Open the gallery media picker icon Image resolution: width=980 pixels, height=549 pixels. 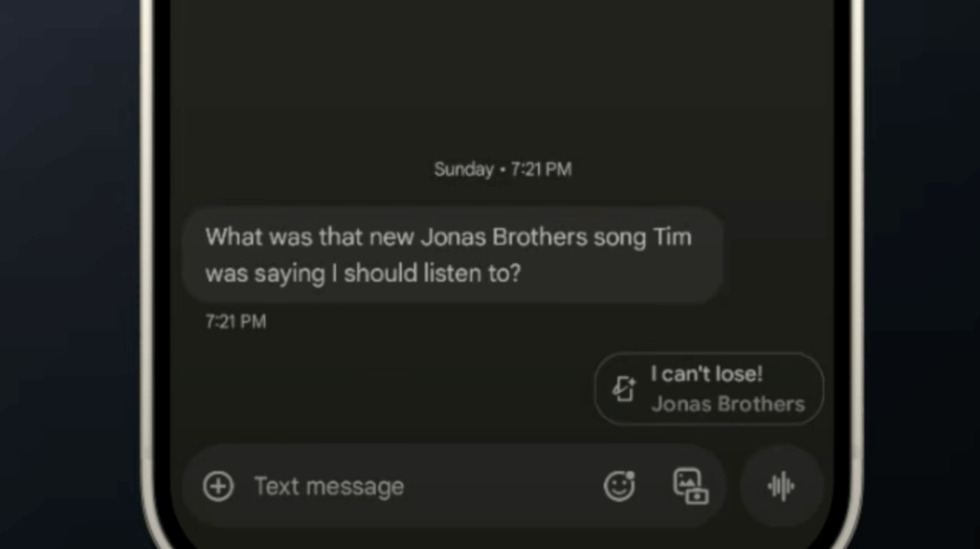689,485
